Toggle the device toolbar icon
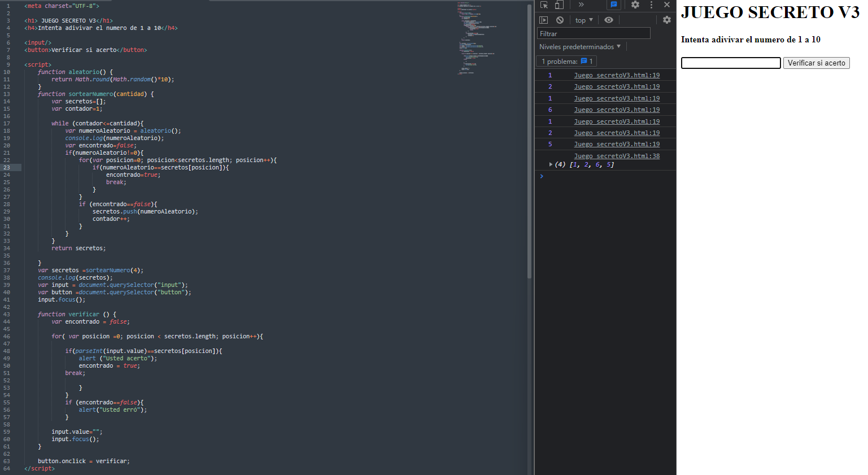868x475 pixels. (559, 5)
